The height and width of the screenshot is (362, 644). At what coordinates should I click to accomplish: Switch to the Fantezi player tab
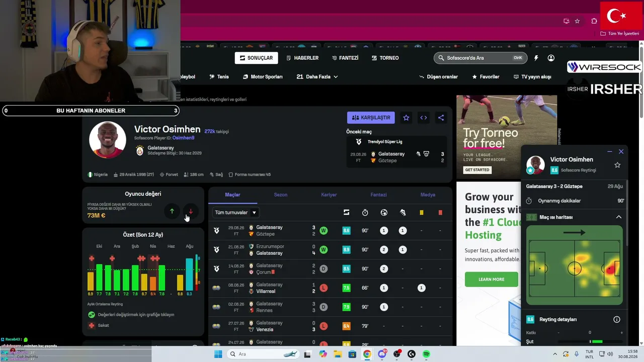(x=378, y=195)
